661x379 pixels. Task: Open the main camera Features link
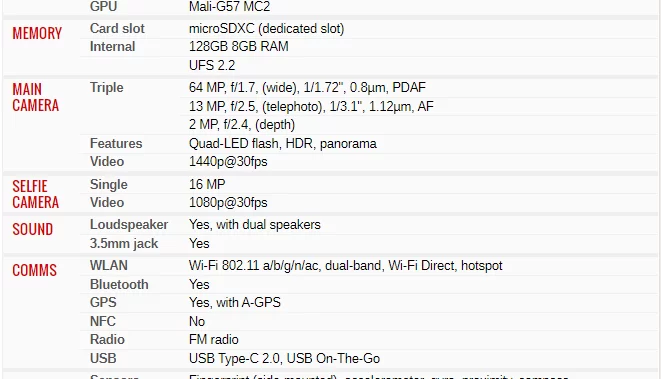(x=116, y=143)
